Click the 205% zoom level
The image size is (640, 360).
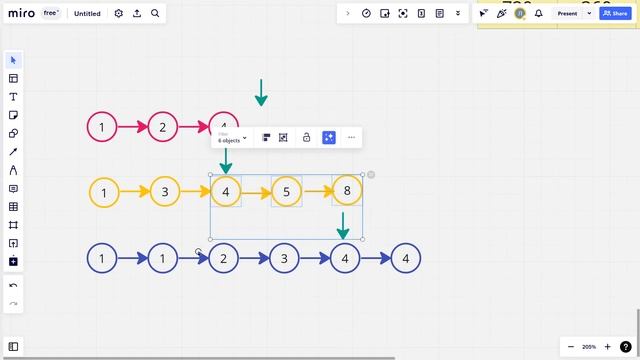[589, 347]
